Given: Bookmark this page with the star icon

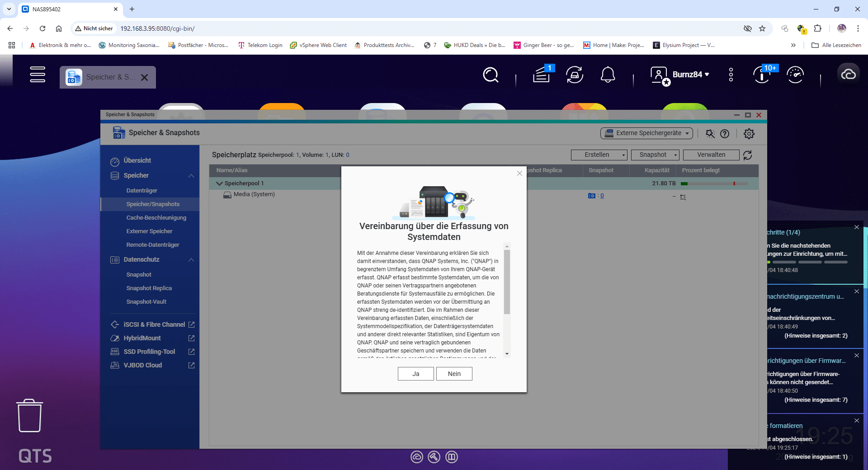Looking at the screenshot, I should pyautogui.click(x=762, y=28).
